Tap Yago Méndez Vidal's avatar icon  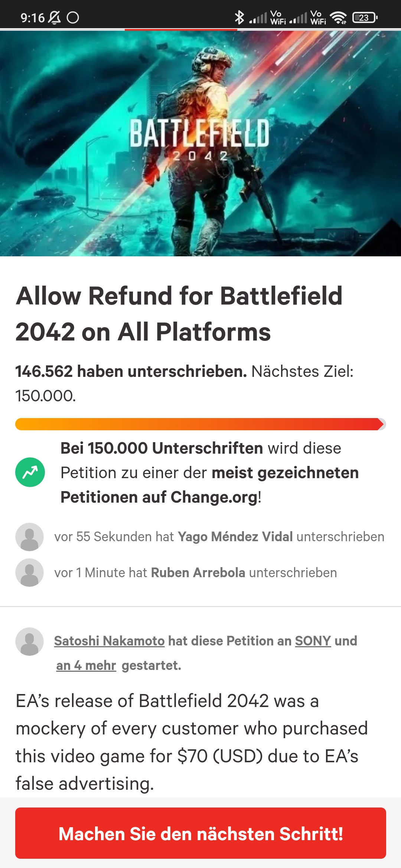(29, 537)
